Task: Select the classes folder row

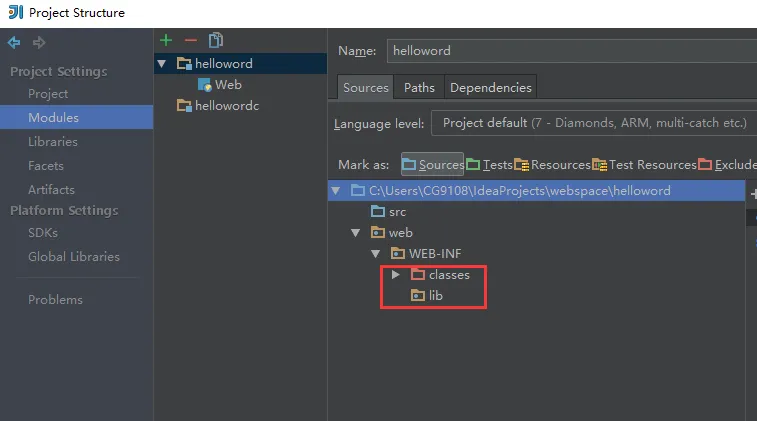Action: point(536,275)
